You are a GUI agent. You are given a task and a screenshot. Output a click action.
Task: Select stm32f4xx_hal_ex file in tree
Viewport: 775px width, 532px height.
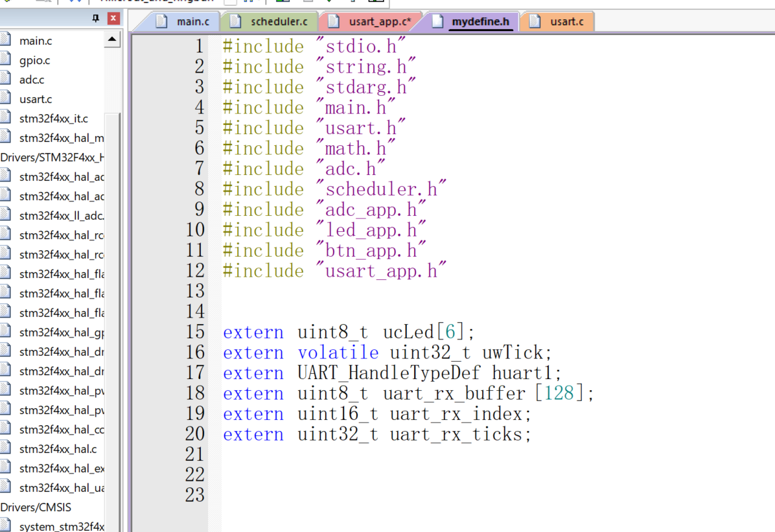[x=62, y=468]
